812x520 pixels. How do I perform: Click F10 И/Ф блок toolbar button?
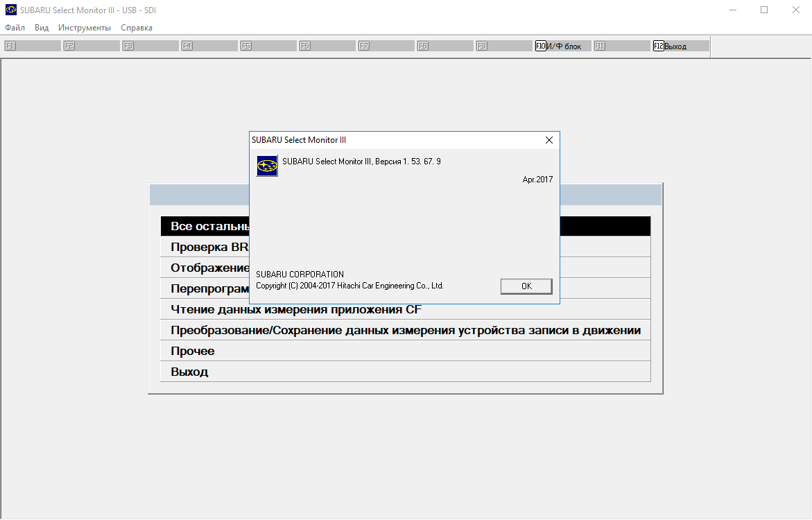tap(562, 46)
